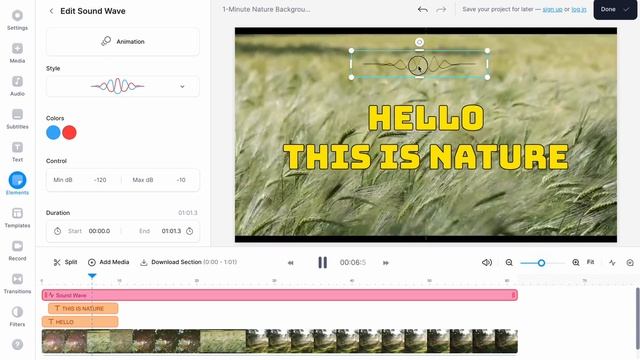The width and height of the screenshot is (640, 360).
Task: Select the THIS IS NATURE text clip
Action: [83, 309]
